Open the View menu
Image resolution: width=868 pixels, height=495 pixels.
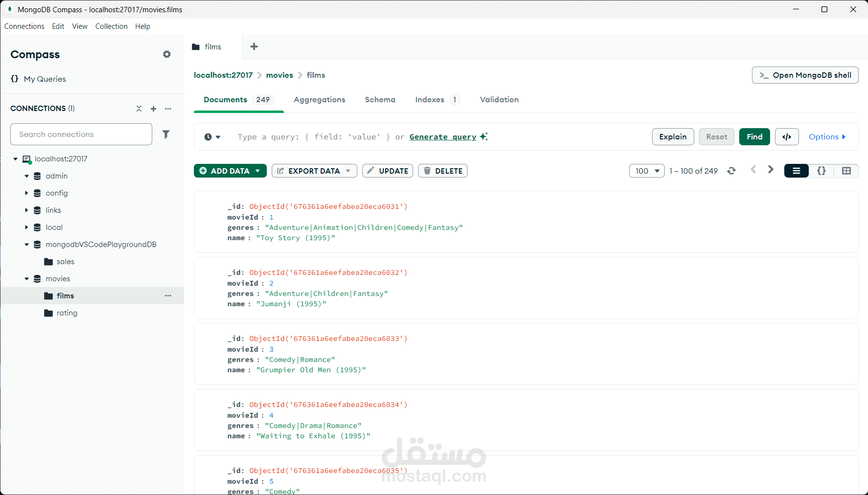pyautogui.click(x=80, y=26)
